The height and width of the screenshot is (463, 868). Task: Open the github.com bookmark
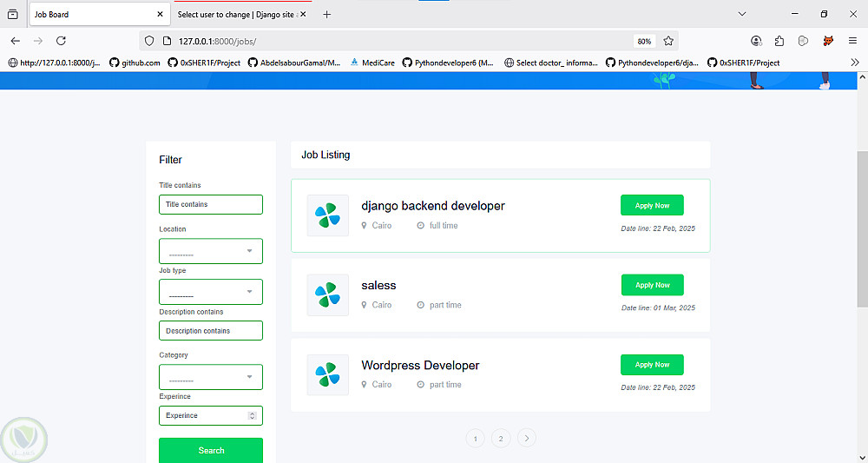[x=135, y=63]
